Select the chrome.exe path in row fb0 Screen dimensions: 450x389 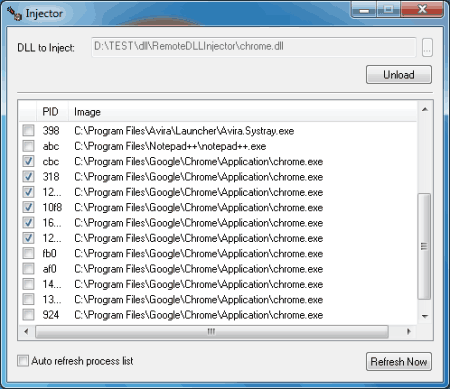[x=199, y=254]
